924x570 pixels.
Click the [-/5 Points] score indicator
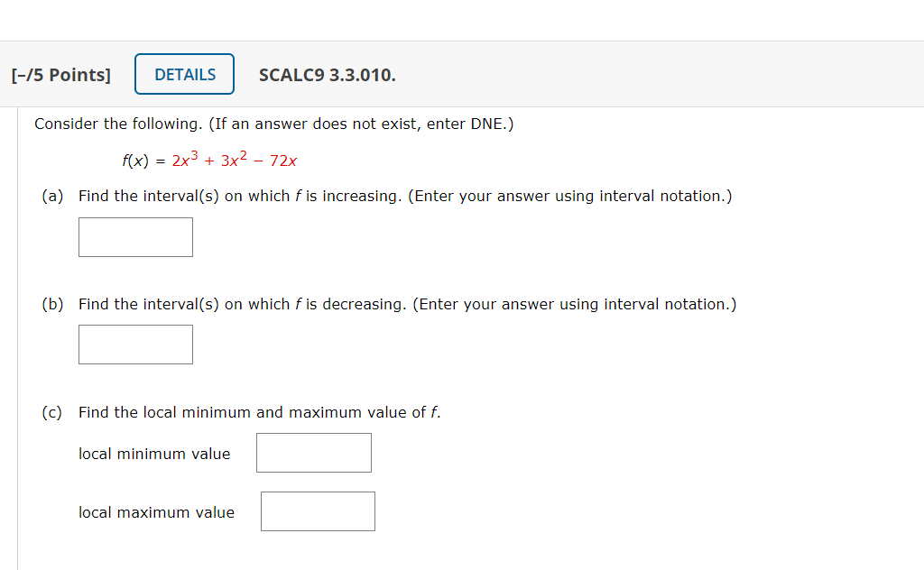pyautogui.click(x=60, y=75)
